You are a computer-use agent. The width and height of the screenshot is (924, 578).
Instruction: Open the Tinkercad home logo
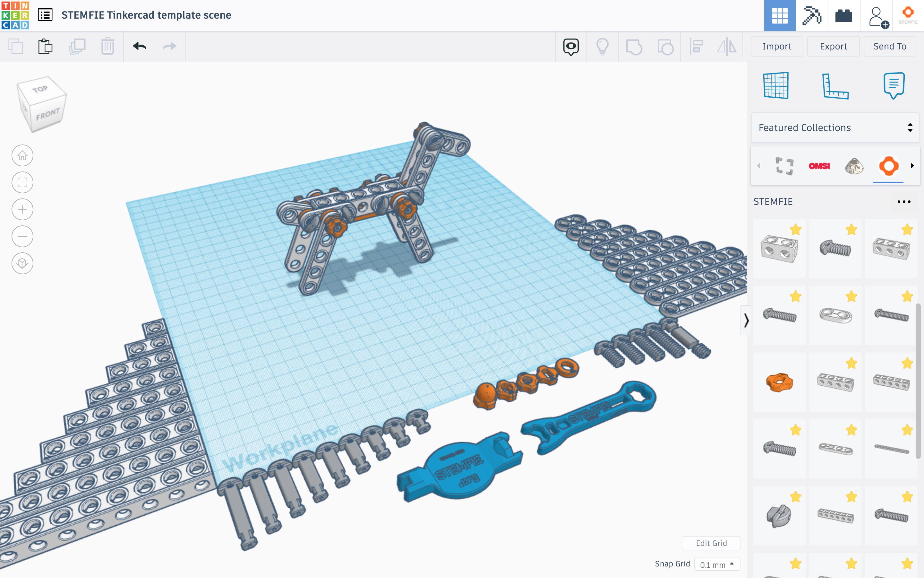pyautogui.click(x=15, y=15)
